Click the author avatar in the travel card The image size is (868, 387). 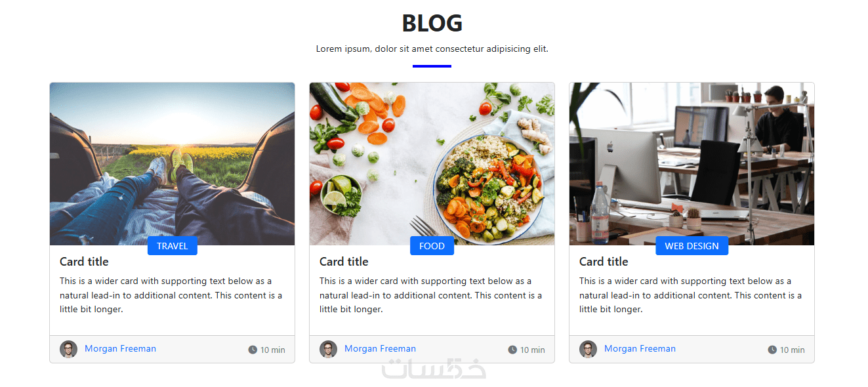[68, 349]
